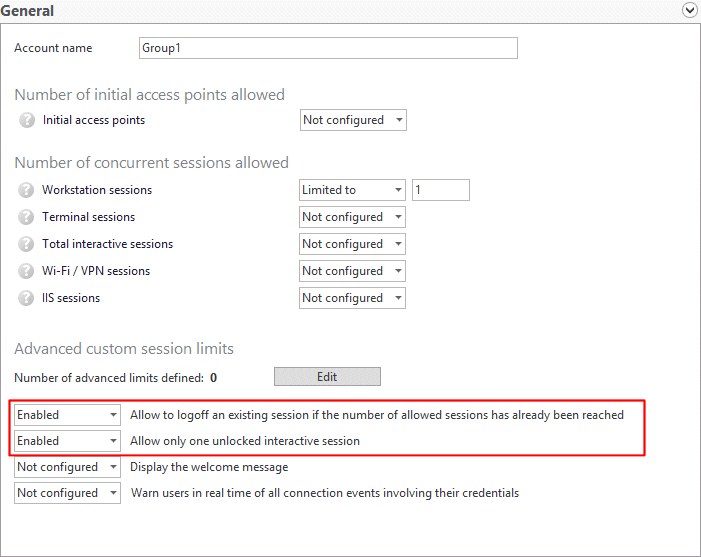
Task: Open dropdown for Display the welcome message
Action: (x=67, y=467)
